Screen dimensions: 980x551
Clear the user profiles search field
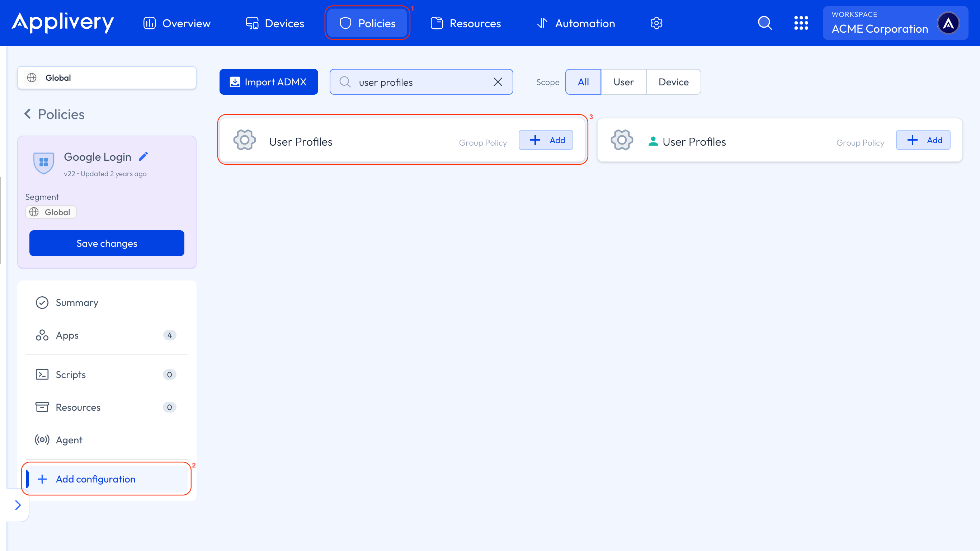tap(498, 81)
